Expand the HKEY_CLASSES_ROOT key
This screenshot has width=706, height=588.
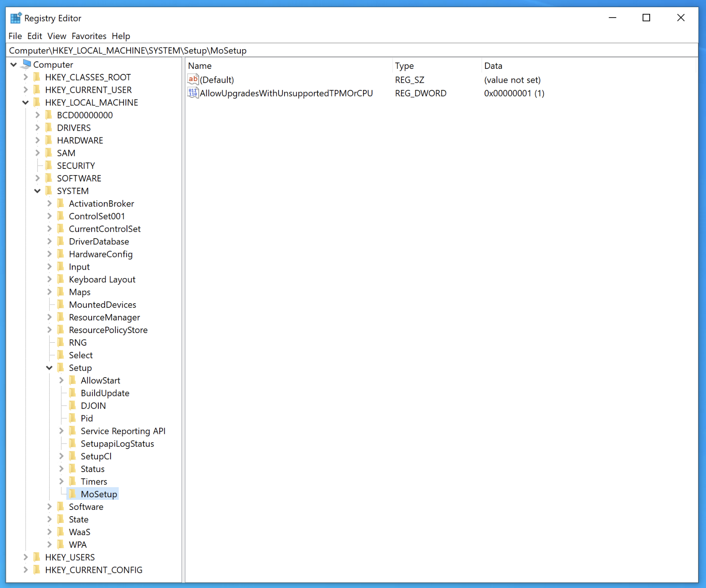coord(25,77)
